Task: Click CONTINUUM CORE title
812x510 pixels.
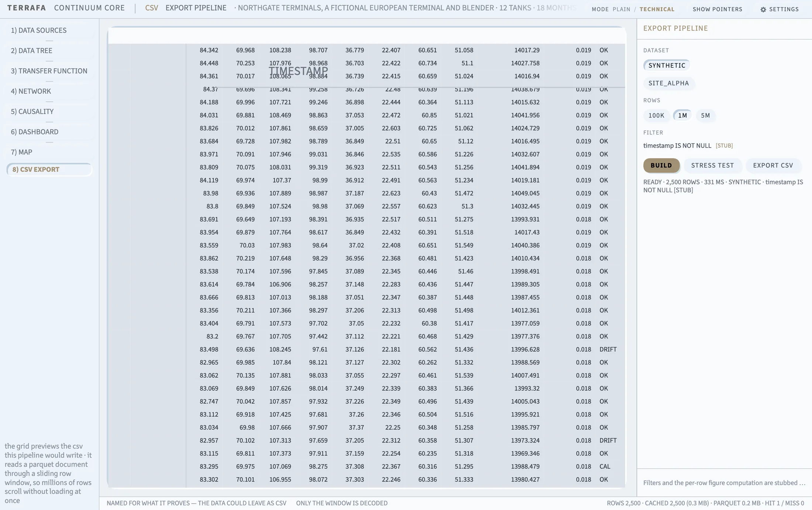Action: (x=89, y=8)
